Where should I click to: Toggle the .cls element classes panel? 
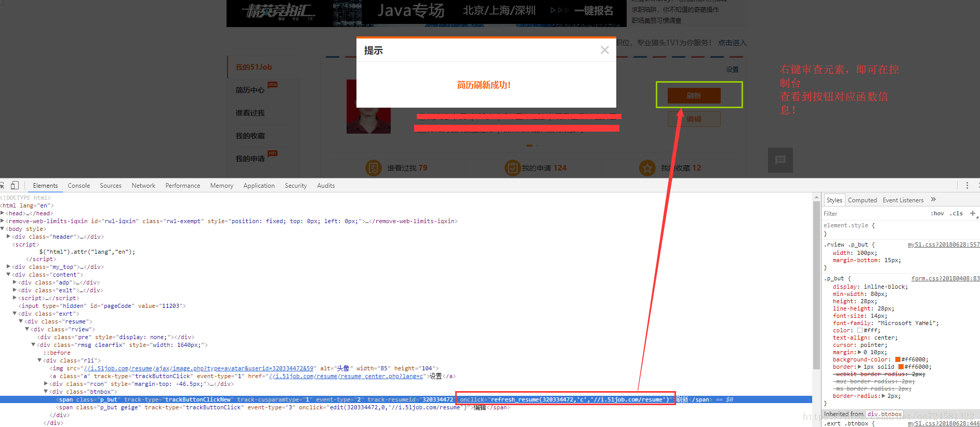[956, 213]
